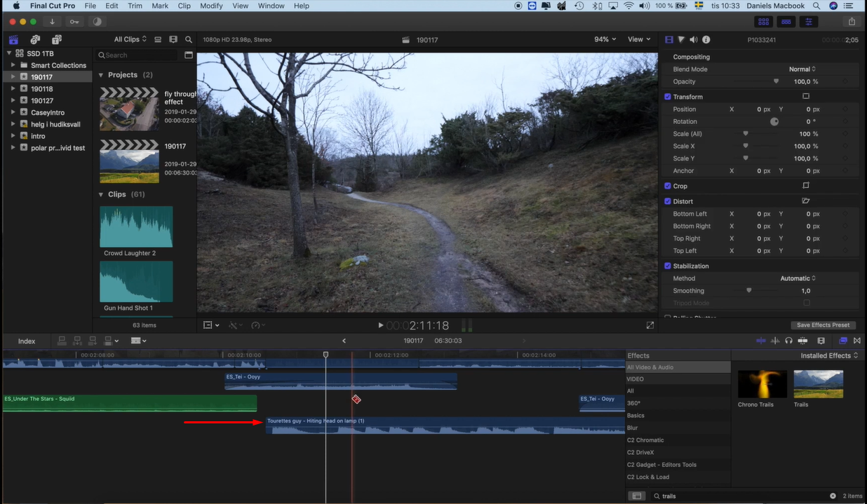Screen dimensions: 867x504
Task: Open the Window menu
Action: (x=271, y=6)
